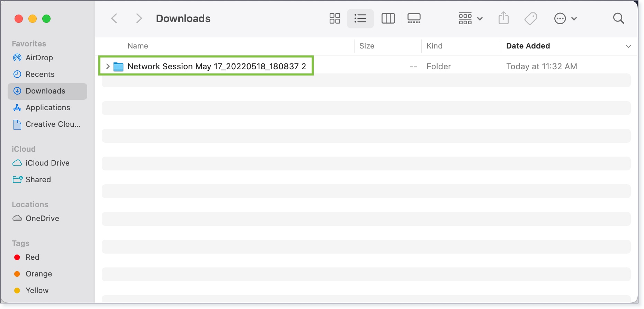Select the Network Session May 17 folder
This screenshot has height=309, width=644.
(217, 66)
